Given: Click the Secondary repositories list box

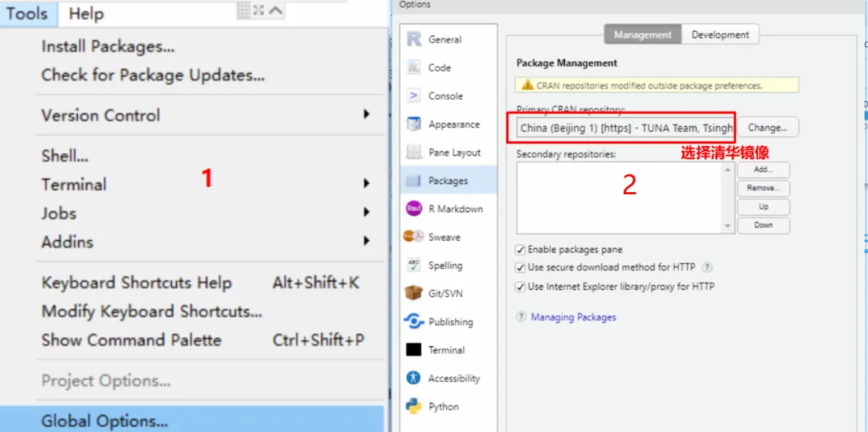Looking at the screenshot, I should [x=625, y=198].
